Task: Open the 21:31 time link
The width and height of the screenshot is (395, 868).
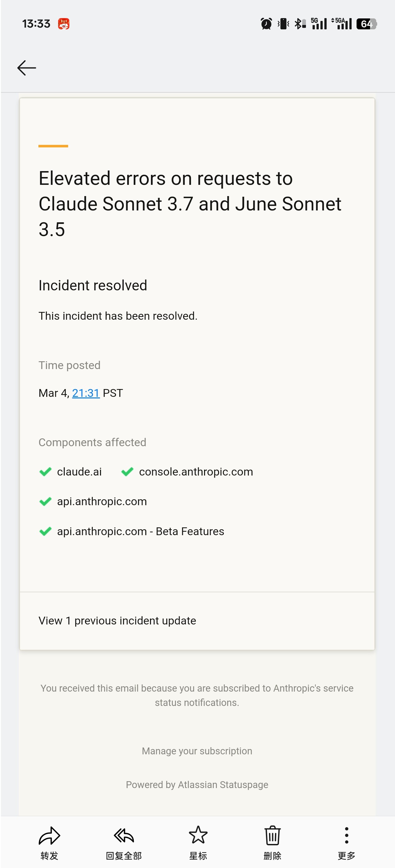Action: (x=86, y=393)
